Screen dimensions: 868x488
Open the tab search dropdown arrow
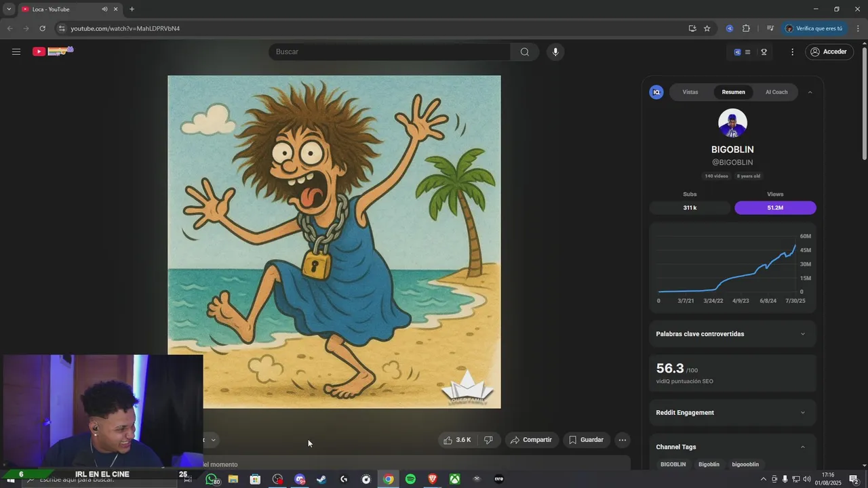9,9
